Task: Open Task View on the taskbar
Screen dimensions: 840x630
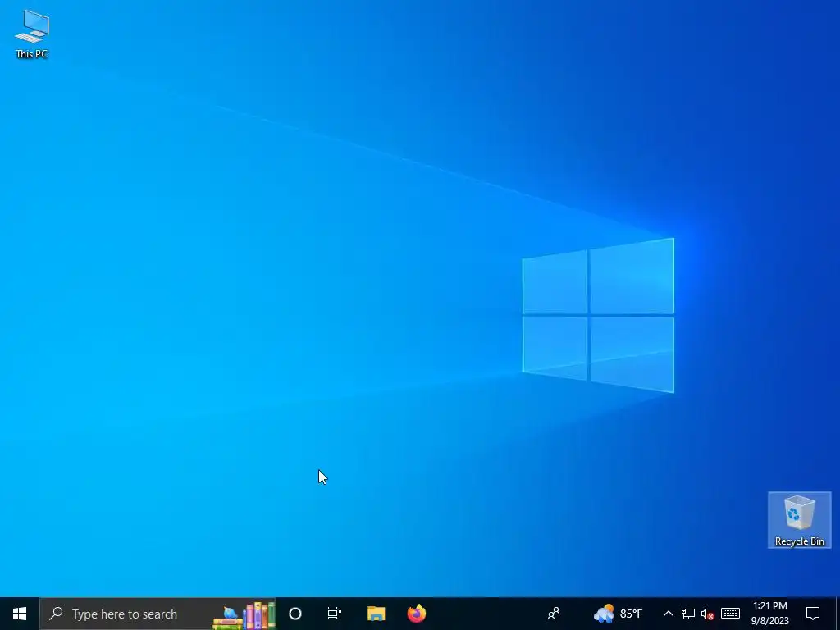Action: point(335,614)
